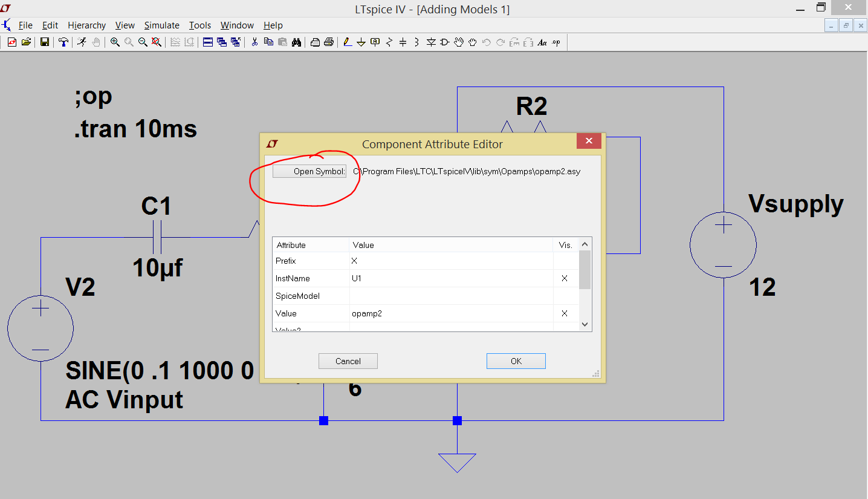868x499 pixels.
Task: Add a SPICE directive with .op icon
Action: 556,42
